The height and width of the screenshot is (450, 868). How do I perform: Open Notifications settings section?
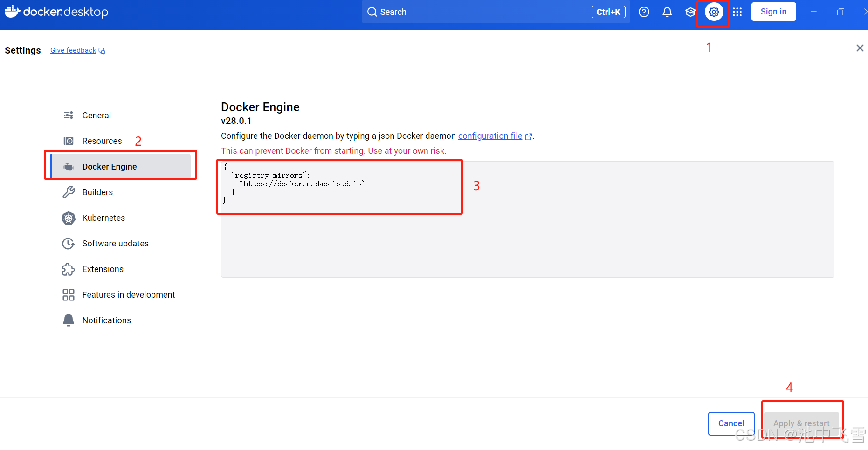120,320
